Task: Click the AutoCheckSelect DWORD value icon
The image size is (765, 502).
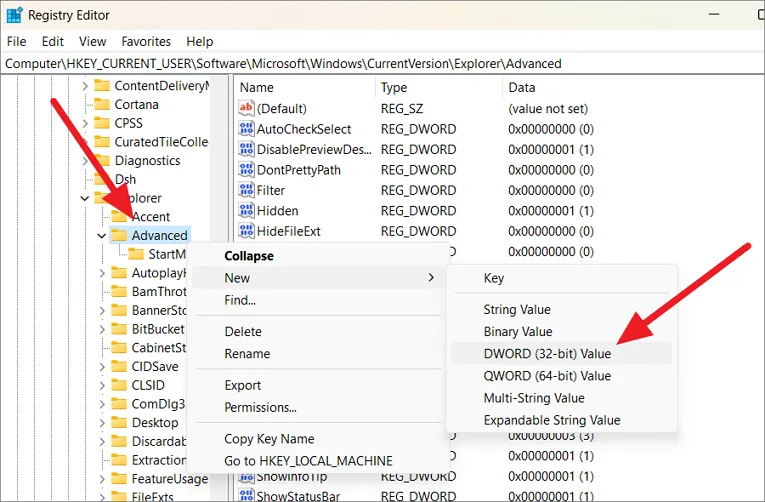Action: coord(247,129)
